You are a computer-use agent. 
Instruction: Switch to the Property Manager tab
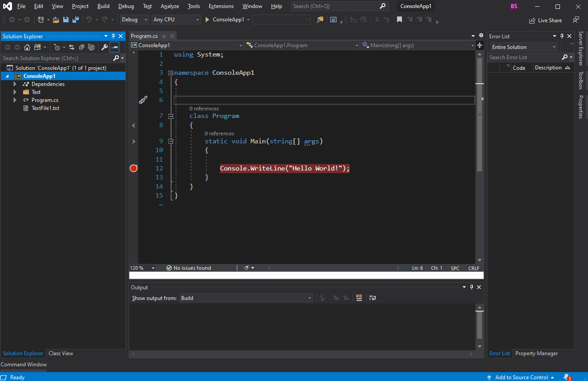[x=536, y=353]
